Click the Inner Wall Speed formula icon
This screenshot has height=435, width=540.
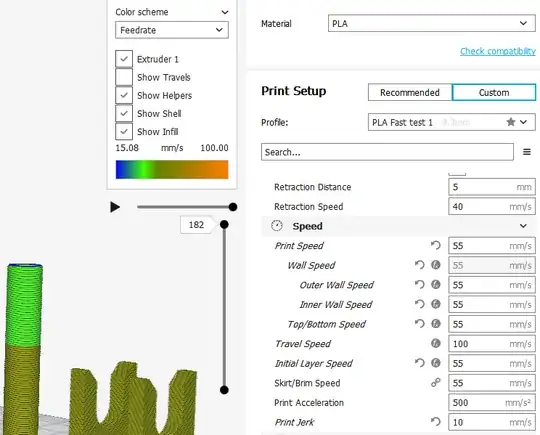tap(436, 304)
